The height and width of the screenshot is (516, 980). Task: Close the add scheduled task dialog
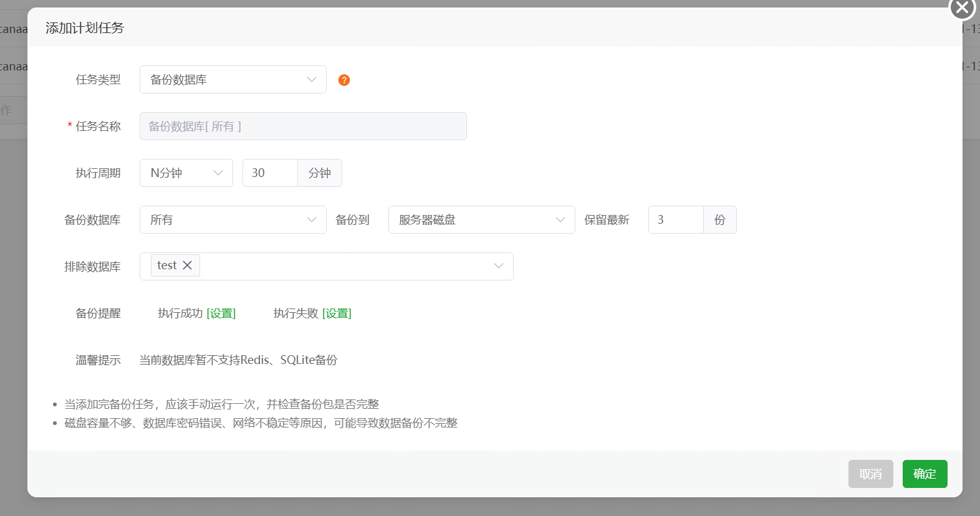[x=963, y=8]
